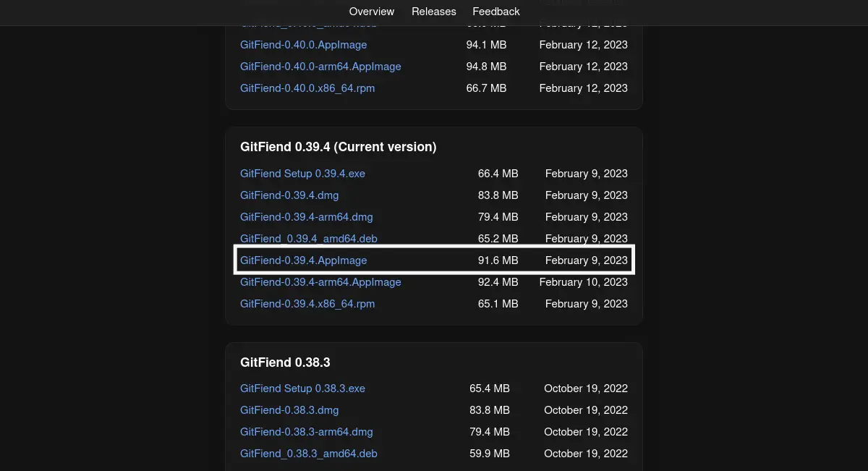This screenshot has width=868, height=471.
Task: Select the October 19, 2022 date of GitFiend Setup 0.38.3.exe
Action: pos(586,389)
